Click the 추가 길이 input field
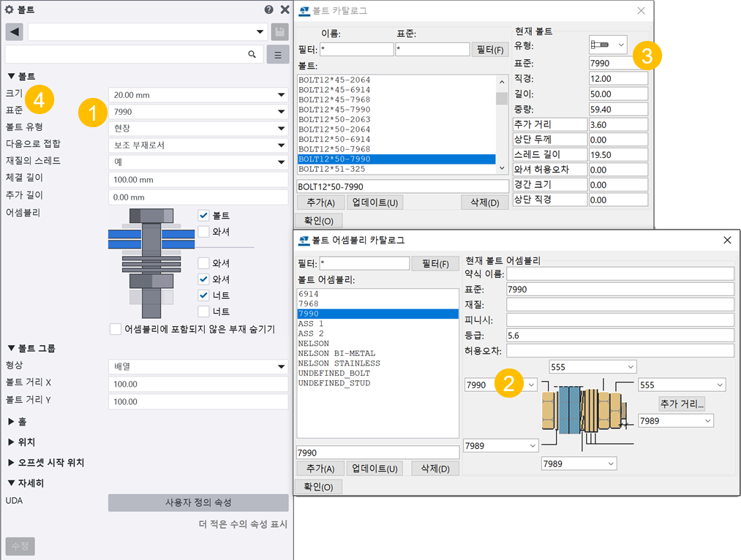Image resolution: width=741 pixels, height=560 pixels. tap(198, 197)
